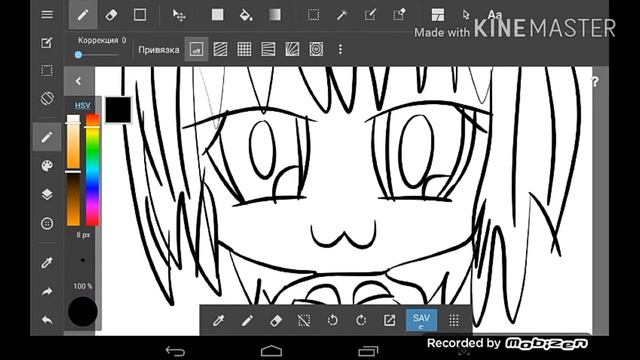The height and width of the screenshot is (360, 640).
Task: Select the Aa Text tool
Action: [495, 15]
